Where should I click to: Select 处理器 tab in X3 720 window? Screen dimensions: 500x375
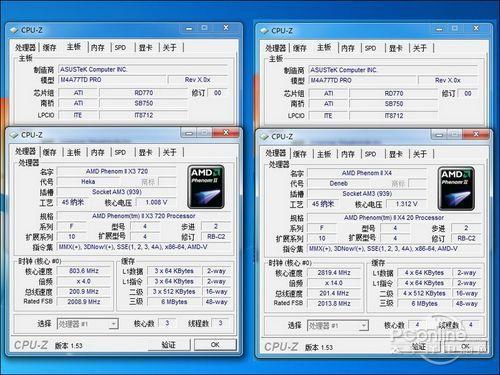[25, 151]
